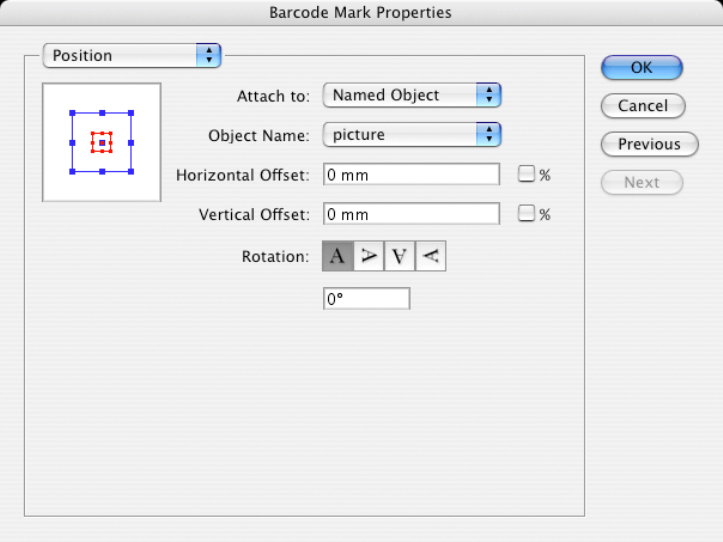Open the Position panel dropdown
This screenshot has height=542, width=723.
pos(131,56)
